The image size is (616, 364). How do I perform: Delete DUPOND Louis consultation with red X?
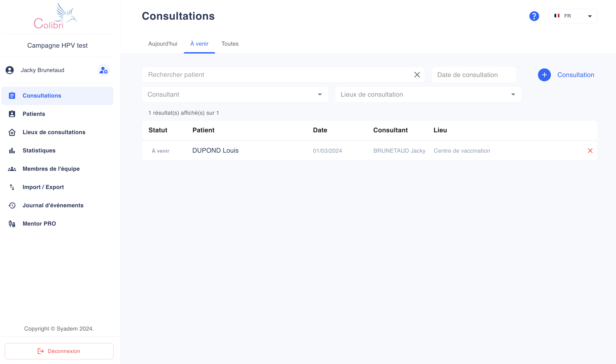click(x=590, y=151)
